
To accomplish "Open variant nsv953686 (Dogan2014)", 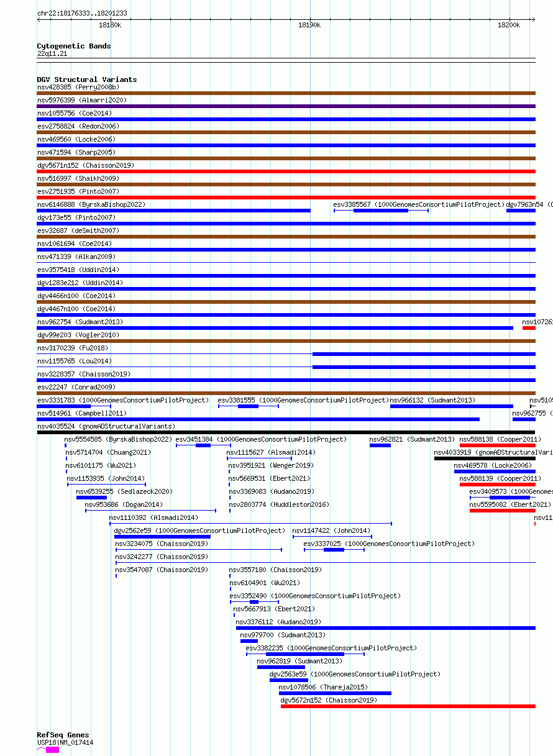I will (x=124, y=504).
